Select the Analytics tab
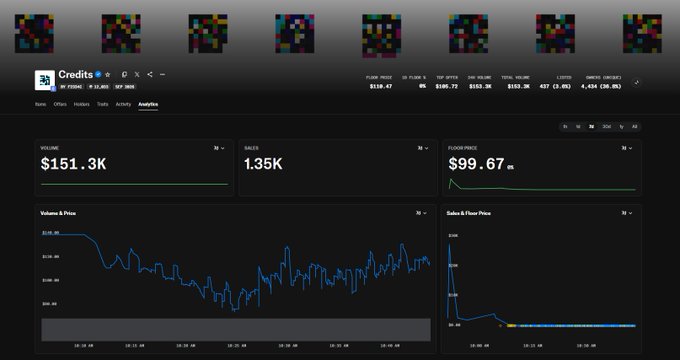The width and height of the screenshot is (680, 360). pyautogui.click(x=148, y=104)
